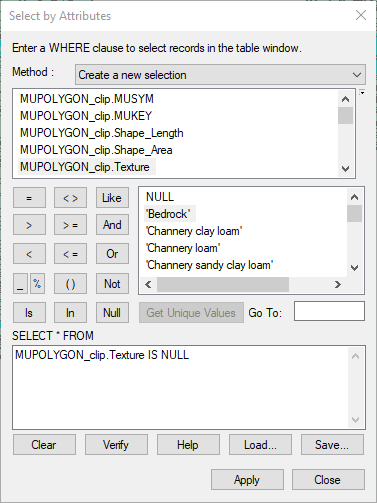The image size is (377, 503).
Task: Select MUPOLYGON_clip.MUKEY field
Action: [x=86, y=116]
